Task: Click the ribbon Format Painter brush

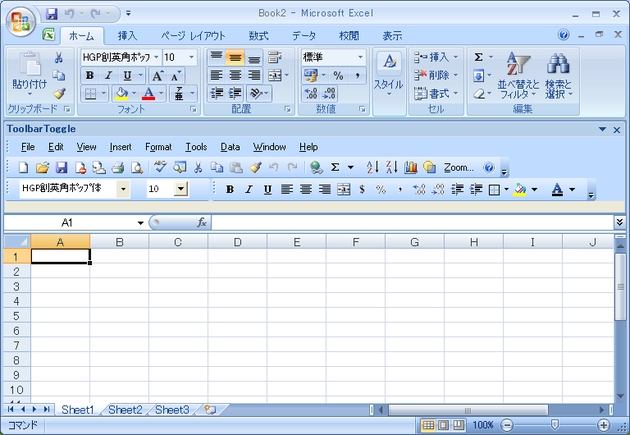Action: pos(59,94)
